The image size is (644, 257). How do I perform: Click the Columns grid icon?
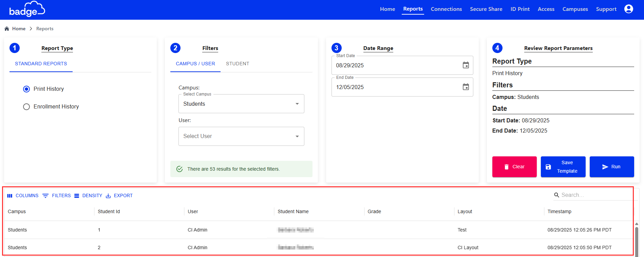pos(10,196)
